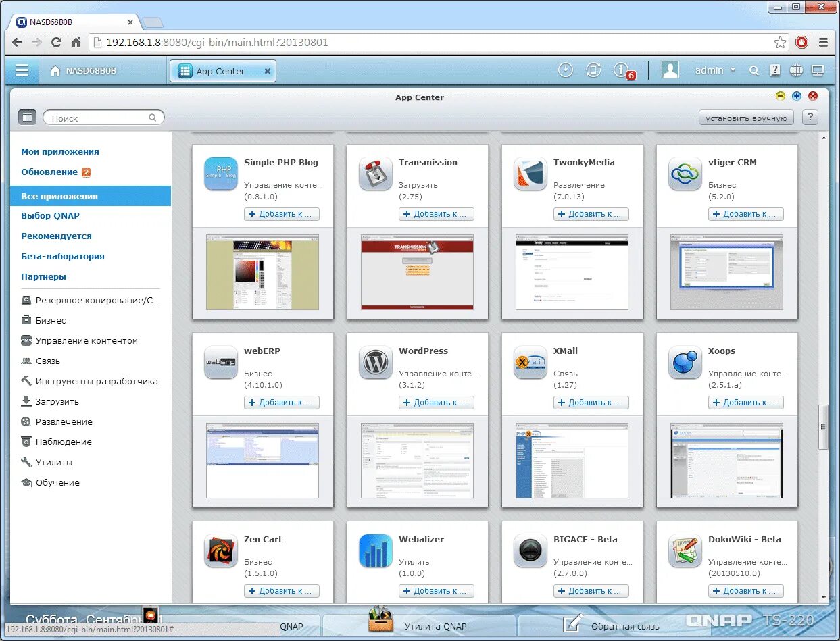The image size is (840, 641).
Task: Open Бета-лаборатория category
Action: point(63,257)
